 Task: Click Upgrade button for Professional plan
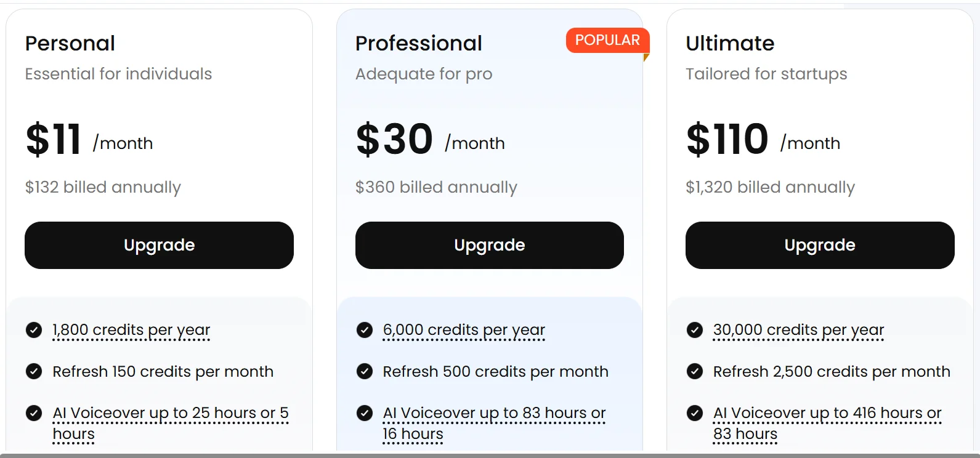point(489,245)
